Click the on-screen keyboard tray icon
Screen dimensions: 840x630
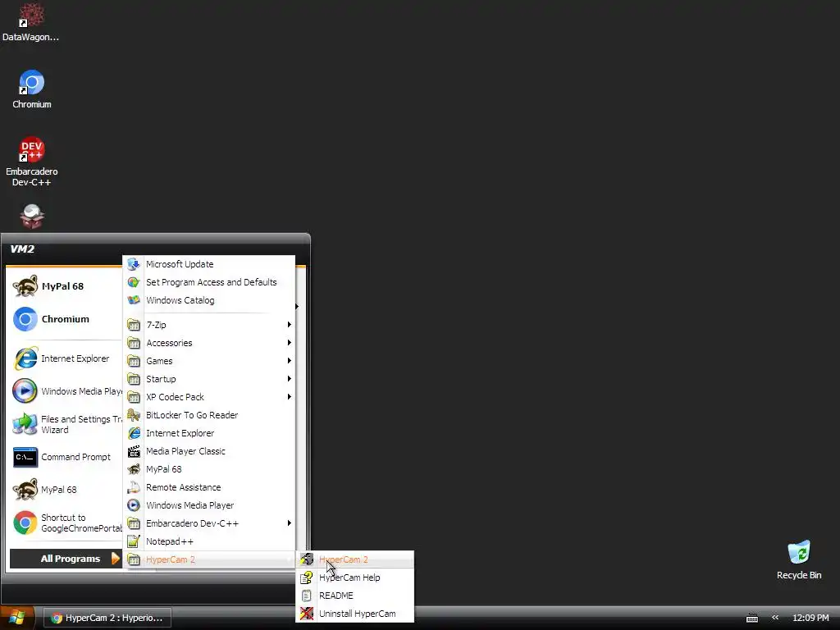tap(752, 619)
